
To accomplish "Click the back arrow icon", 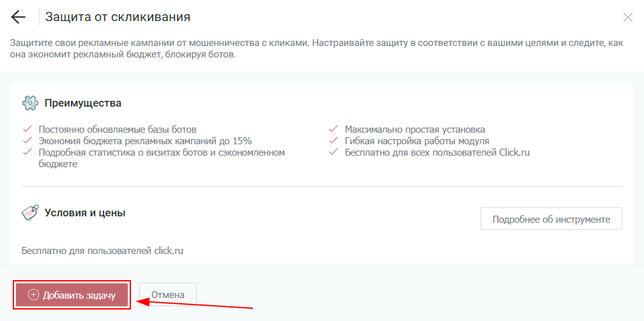I will click(x=19, y=17).
